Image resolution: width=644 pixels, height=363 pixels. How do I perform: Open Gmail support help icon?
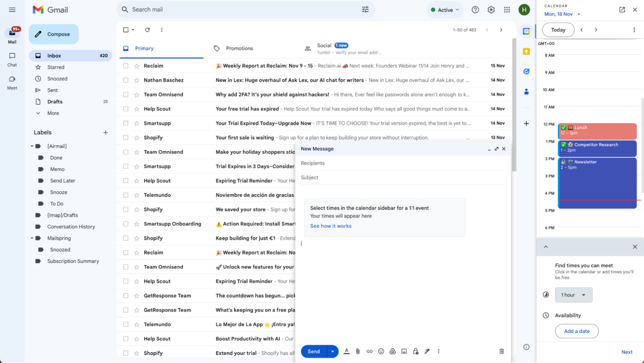coord(475,10)
